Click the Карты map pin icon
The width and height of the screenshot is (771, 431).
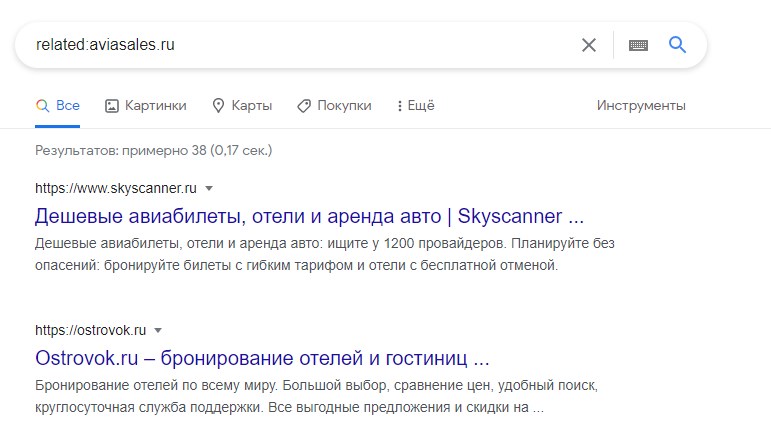[x=218, y=106]
